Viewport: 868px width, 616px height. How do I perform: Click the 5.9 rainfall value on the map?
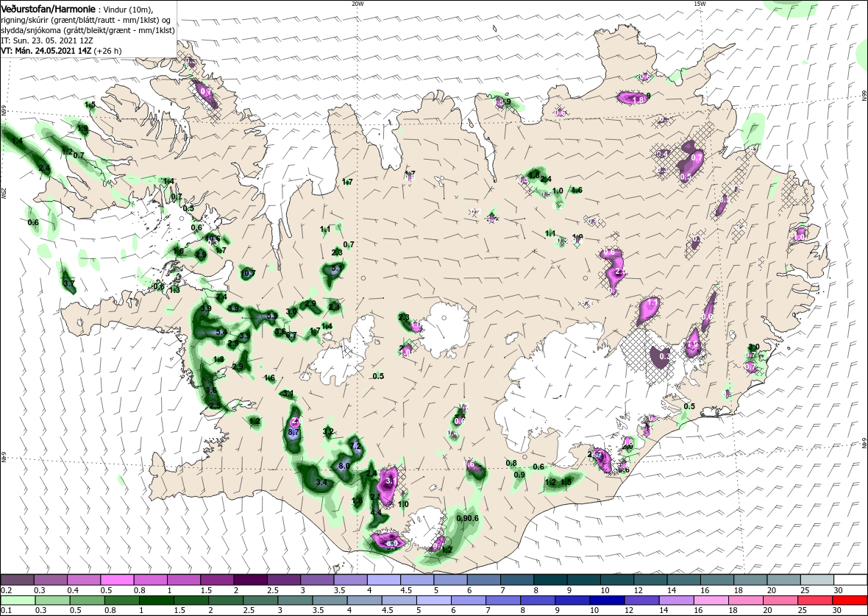[272, 316]
